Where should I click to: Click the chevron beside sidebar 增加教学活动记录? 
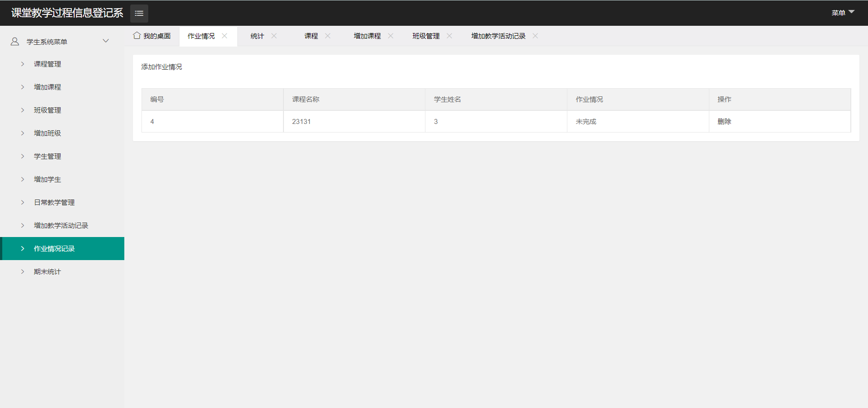pyautogui.click(x=23, y=225)
